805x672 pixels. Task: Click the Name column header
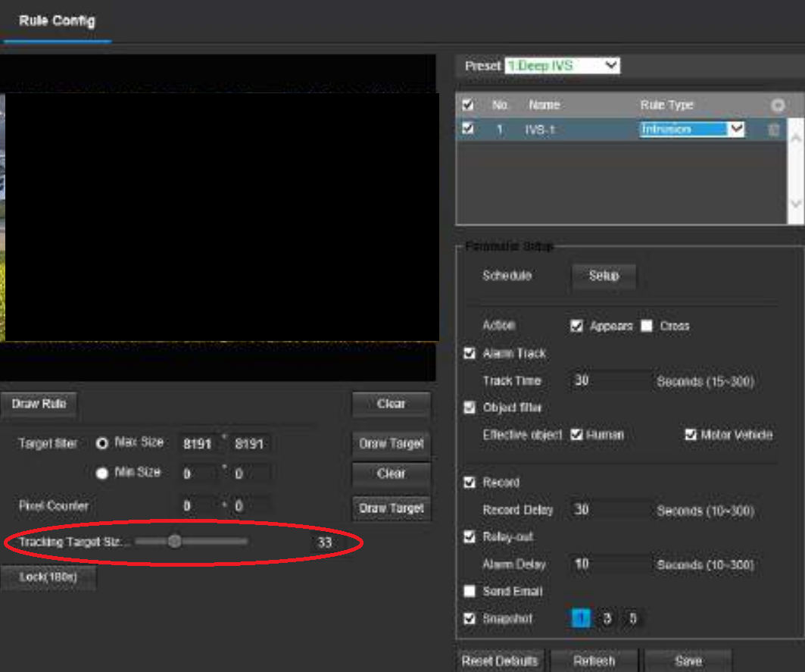pyautogui.click(x=544, y=105)
